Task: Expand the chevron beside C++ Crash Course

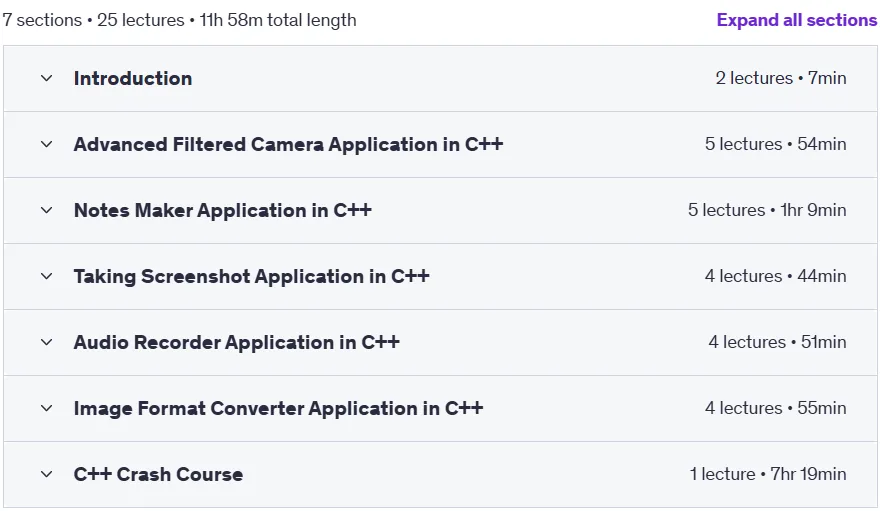Action: coord(47,475)
